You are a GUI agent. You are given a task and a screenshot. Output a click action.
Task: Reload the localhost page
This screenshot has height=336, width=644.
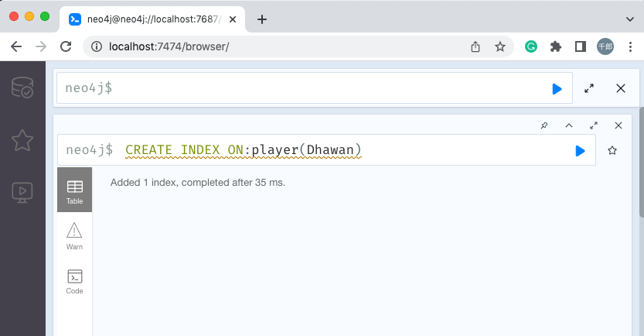click(66, 46)
